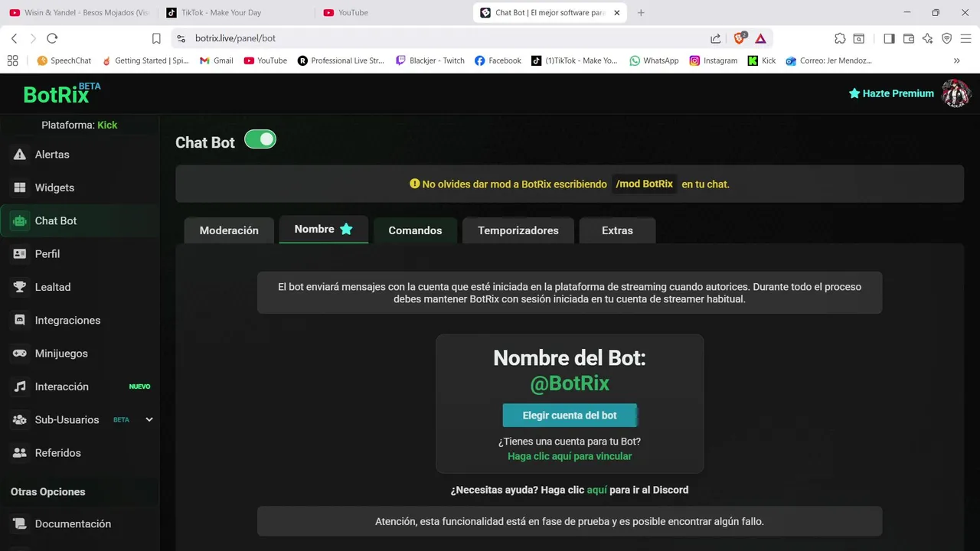Open Correo: Jer Mendoz... bookmark
Viewport: 980px width, 551px height.
pyautogui.click(x=828, y=60)
